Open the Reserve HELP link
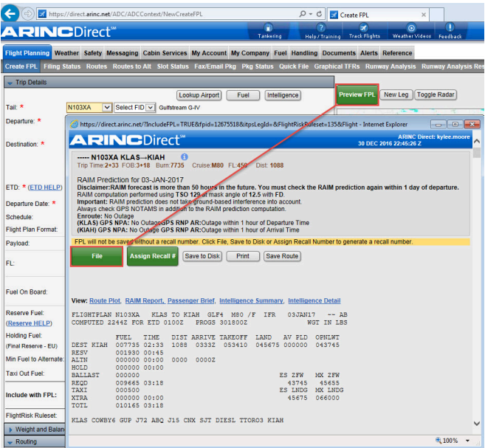This screenshot has width=485, height=448. pyautogui.click(x=29, y=323)
